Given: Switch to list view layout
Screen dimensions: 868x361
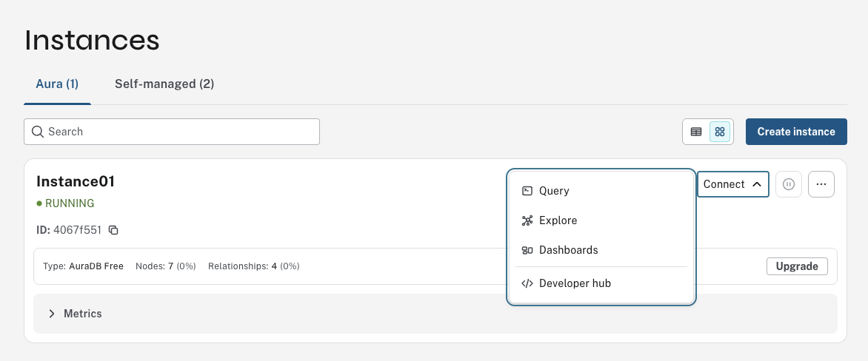Looking at the screenshot, I should coord(696,132).
